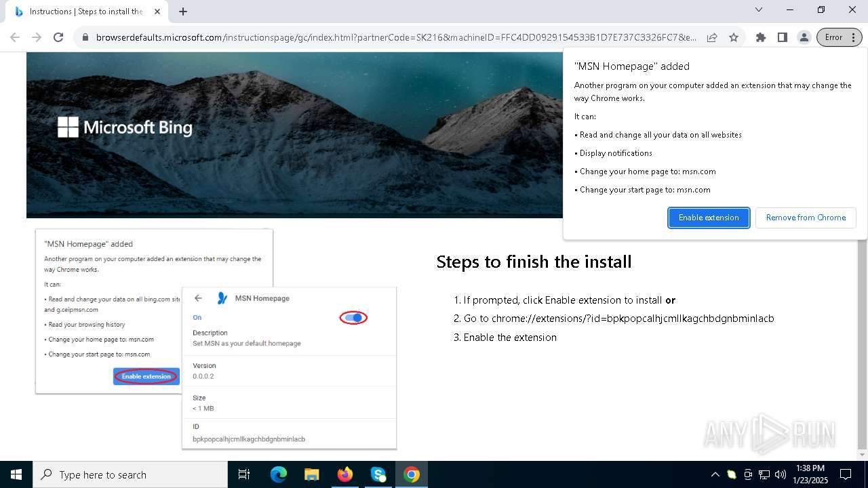Close the Instructions tab

(x=158, y=12)
